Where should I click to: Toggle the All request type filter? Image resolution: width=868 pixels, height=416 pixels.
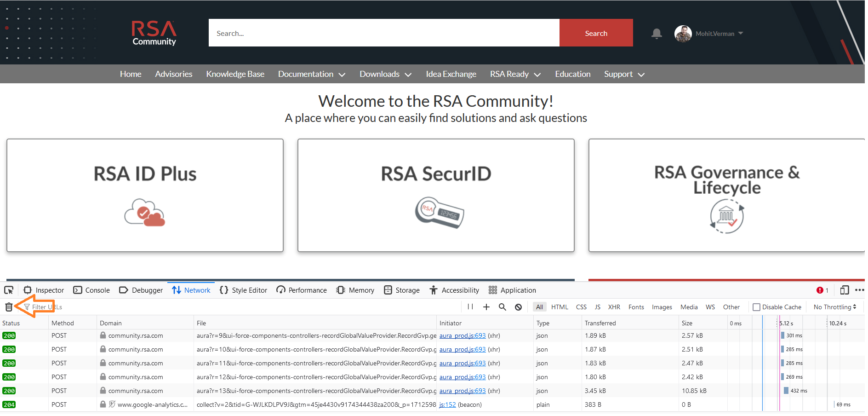tap(539, 307)
